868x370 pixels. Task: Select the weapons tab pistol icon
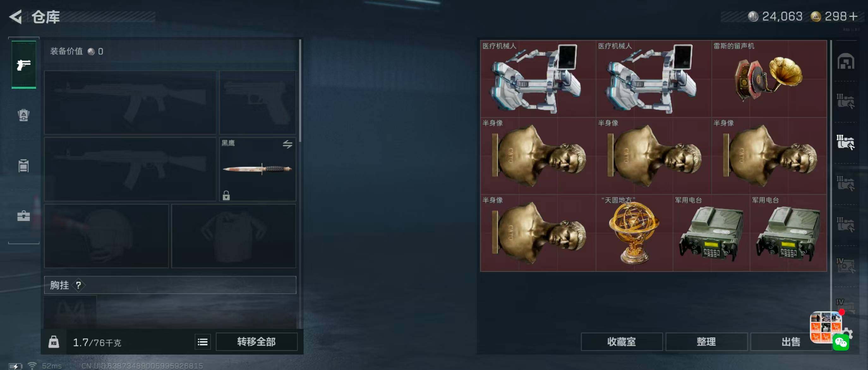24,65
